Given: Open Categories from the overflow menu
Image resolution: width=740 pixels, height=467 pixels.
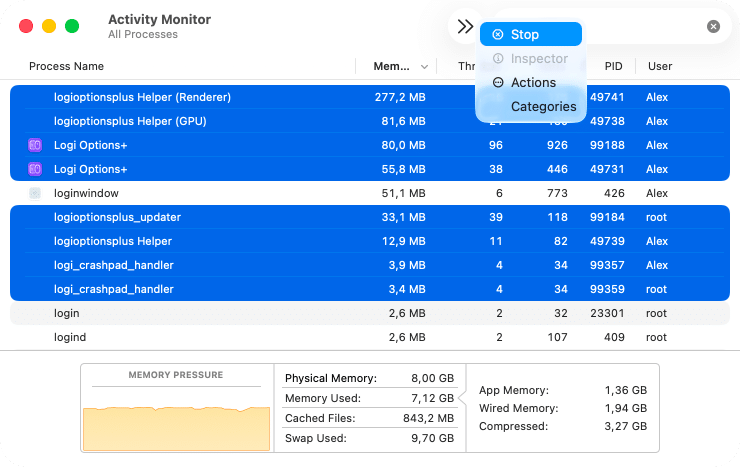Looking at the screenshot, I should (543, 107).
